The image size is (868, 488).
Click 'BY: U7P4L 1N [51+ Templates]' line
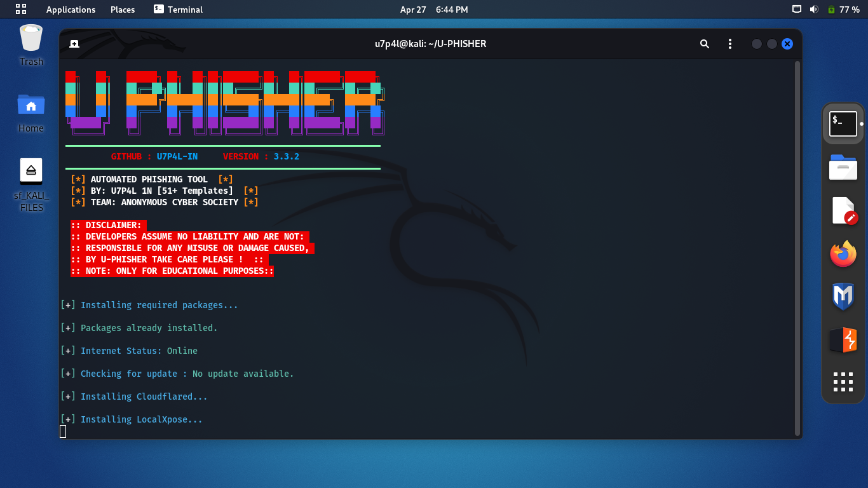tap(165, 191)
